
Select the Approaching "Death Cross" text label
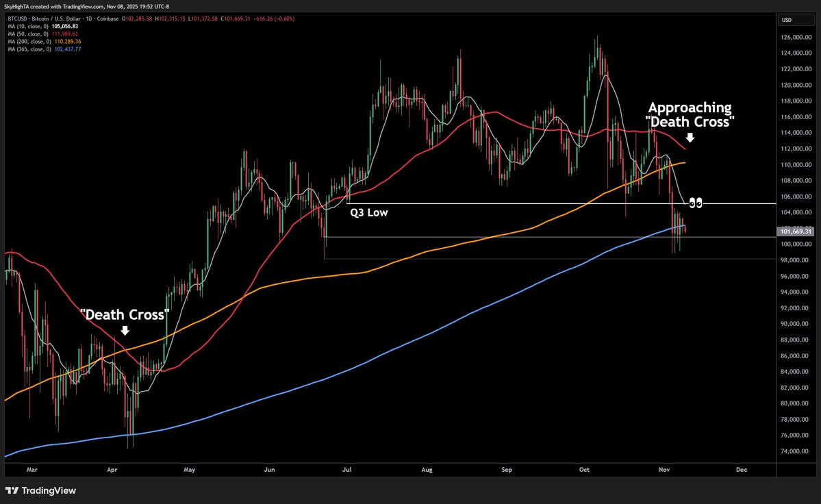click(x=690, y=114)
